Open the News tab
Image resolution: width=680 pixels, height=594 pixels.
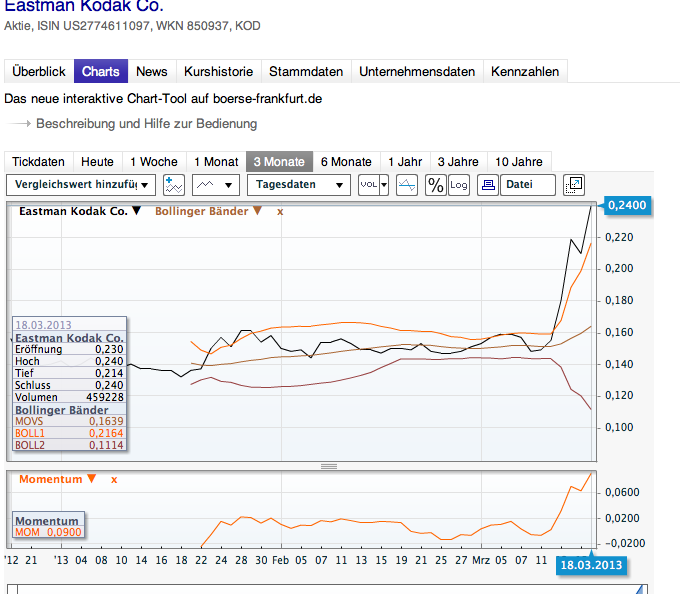click(x=152, y=71)
